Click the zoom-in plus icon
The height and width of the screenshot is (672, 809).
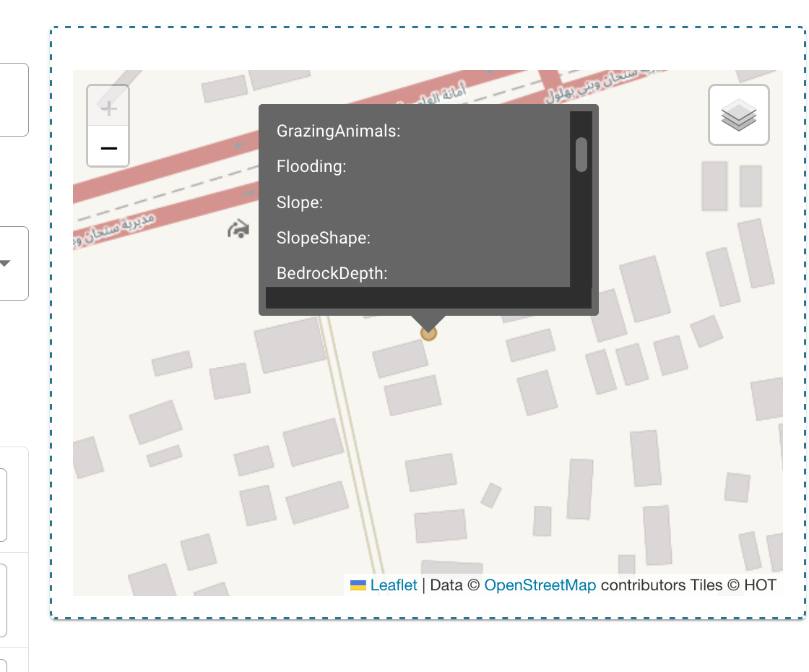[x=108, y=108]
